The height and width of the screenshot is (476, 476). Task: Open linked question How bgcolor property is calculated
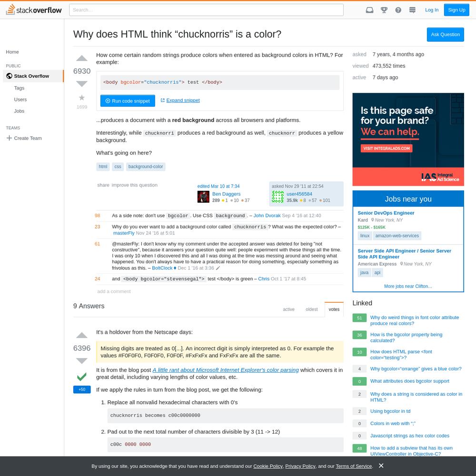pyautogui.click(x=406, y=337)
